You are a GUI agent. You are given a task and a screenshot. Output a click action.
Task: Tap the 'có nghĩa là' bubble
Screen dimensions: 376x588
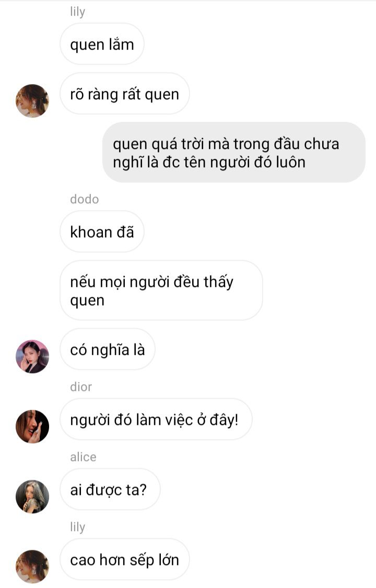[x=108, y=349]
